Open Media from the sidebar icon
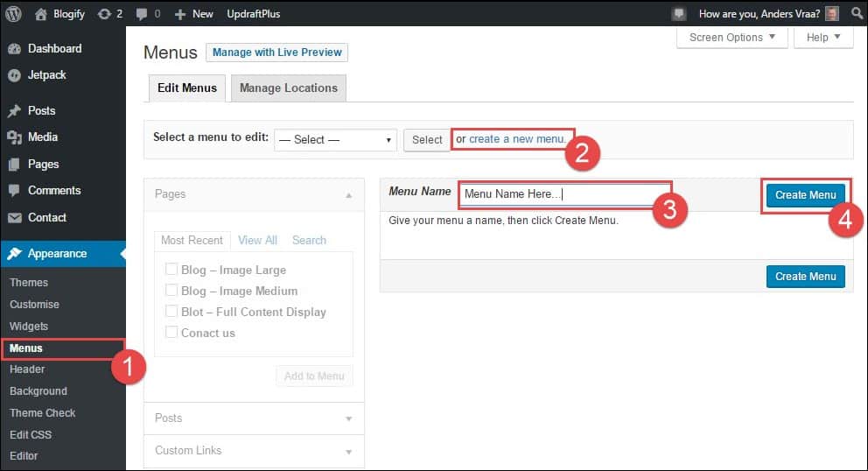868x471 pixels. 14,137
